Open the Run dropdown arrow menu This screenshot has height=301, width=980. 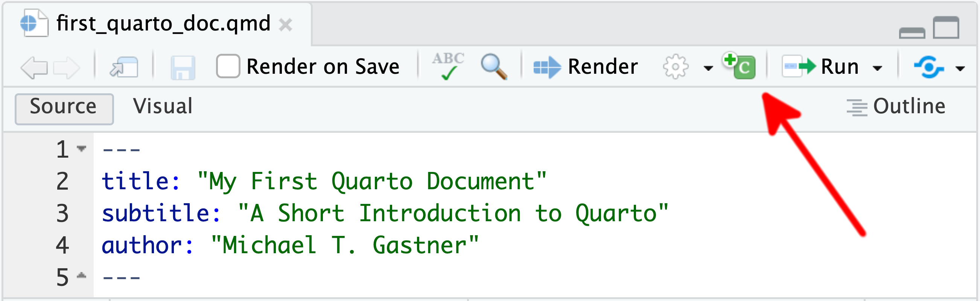877,68
